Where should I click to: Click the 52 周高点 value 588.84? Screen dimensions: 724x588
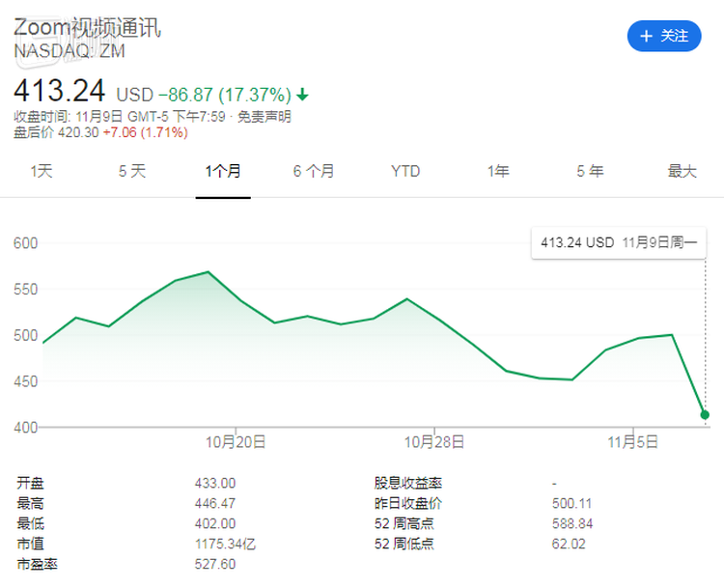tap(571, 523)
